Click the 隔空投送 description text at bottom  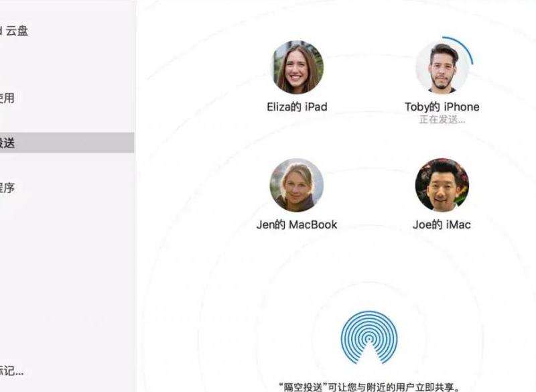369,387
